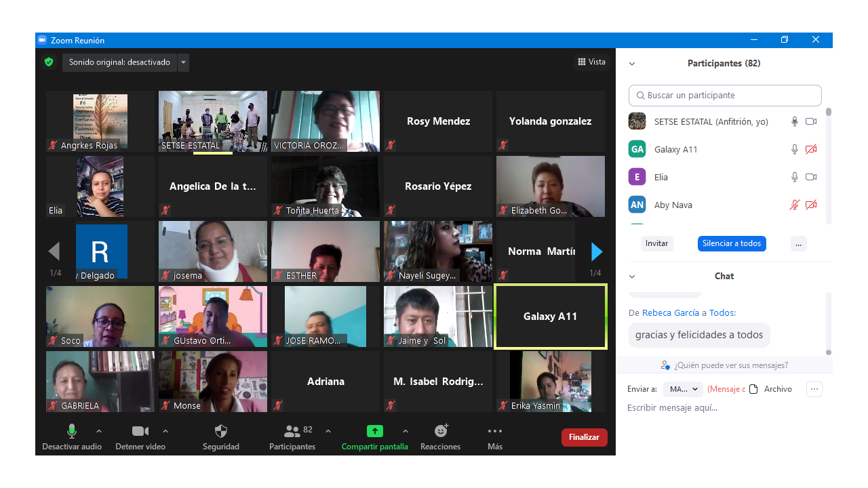Open participants panel more options (...)
The image size is (868, 488).
[798, 243]
